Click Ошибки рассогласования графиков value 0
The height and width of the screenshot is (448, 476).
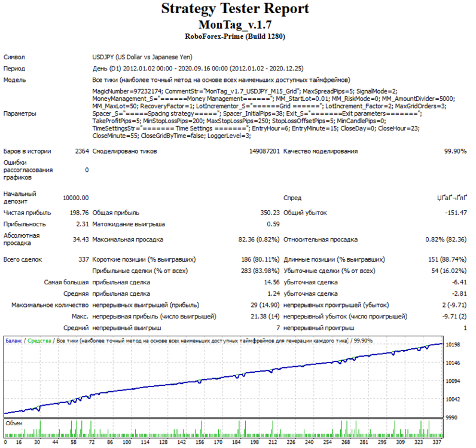coord(87,170)
